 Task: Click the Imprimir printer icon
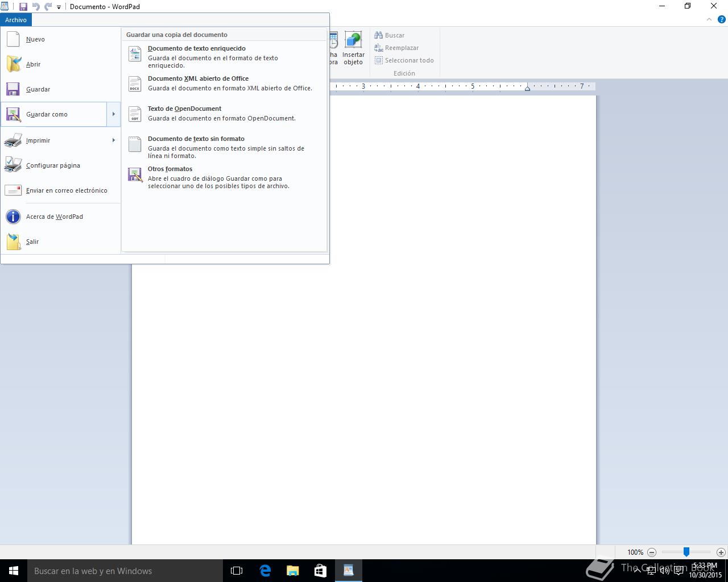click(13, 140)
